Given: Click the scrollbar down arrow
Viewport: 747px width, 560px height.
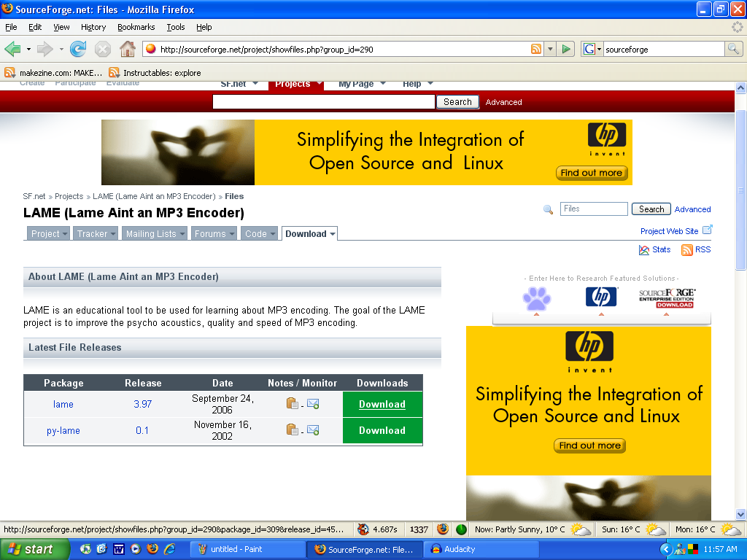Looking at the screenshot, I should (x=740, y=514).
